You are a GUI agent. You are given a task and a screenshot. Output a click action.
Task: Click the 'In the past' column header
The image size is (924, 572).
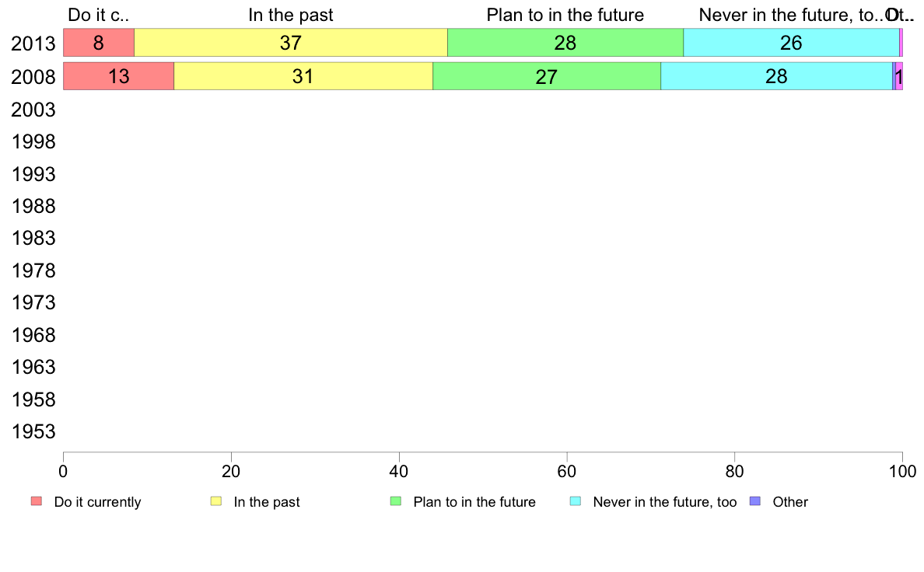[x=291, y=15]
